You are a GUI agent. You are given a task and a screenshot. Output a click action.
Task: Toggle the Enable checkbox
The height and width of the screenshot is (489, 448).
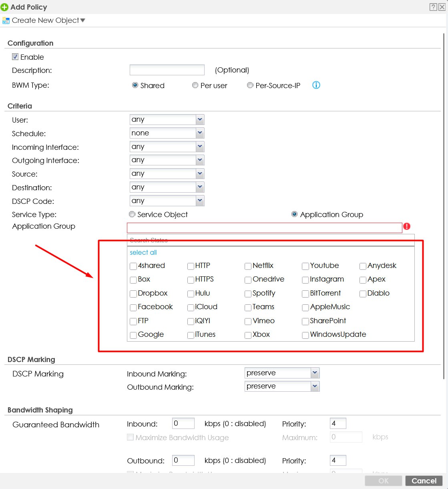15,57
